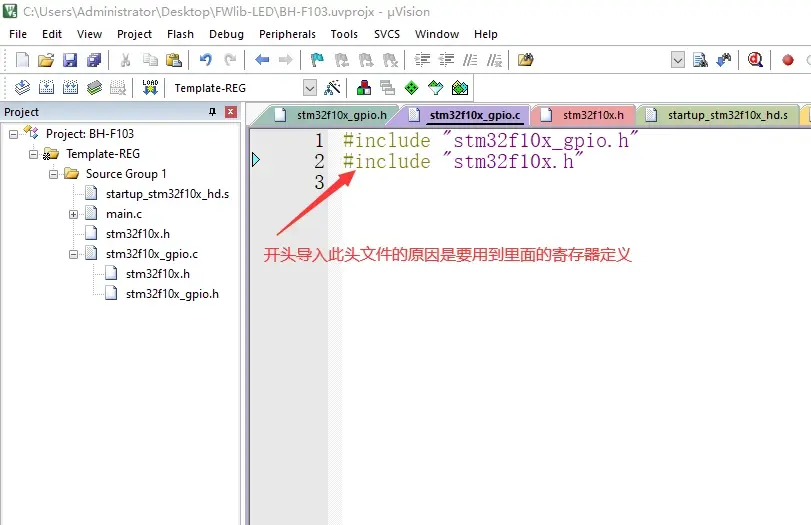The image size is (811, 525).
Task: Open the Debug menu
Action: (226, 34)
